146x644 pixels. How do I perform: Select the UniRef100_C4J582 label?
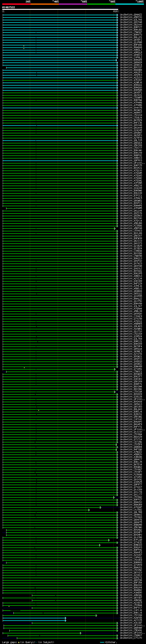[131, 510]
